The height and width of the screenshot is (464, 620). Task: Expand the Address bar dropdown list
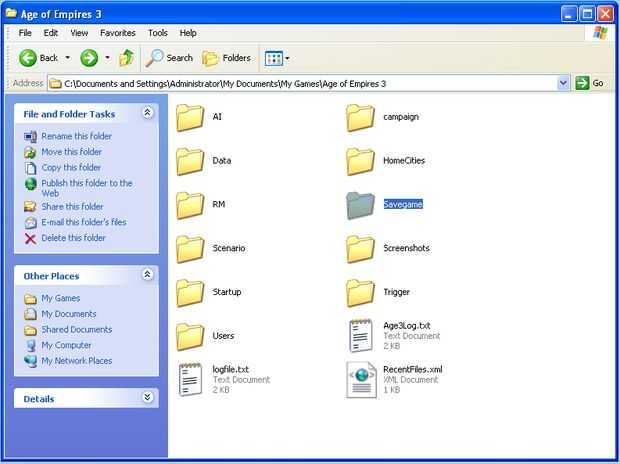[563, 83]
